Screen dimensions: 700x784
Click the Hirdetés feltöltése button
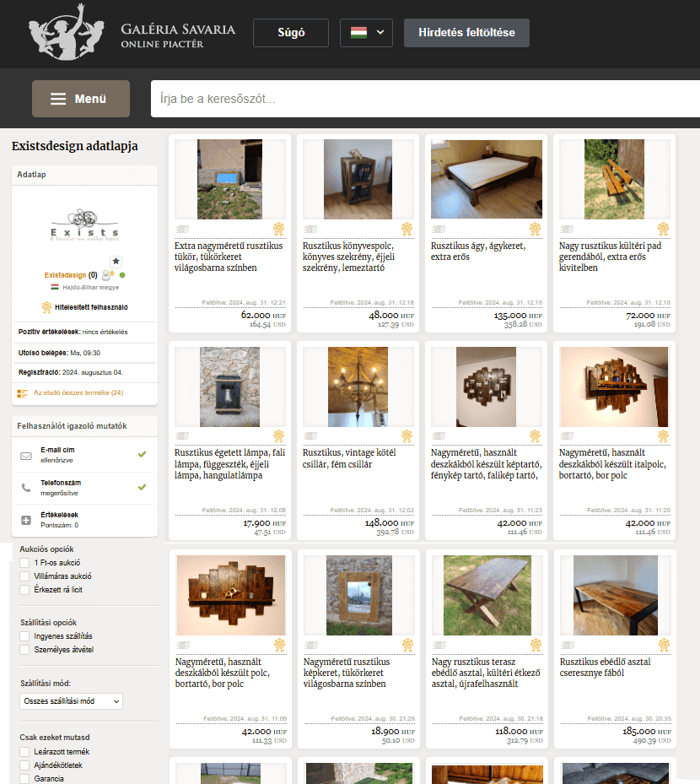pyautogui.click(x=466, y=33)
